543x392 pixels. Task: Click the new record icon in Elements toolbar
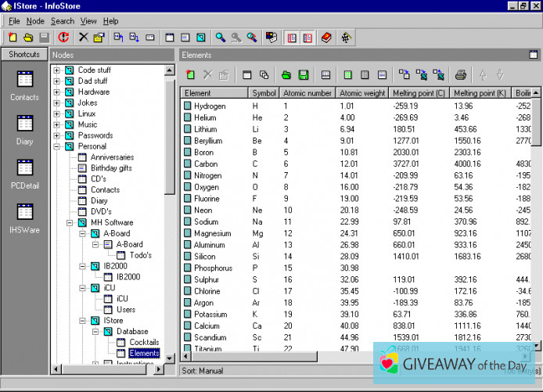(190, 74)
